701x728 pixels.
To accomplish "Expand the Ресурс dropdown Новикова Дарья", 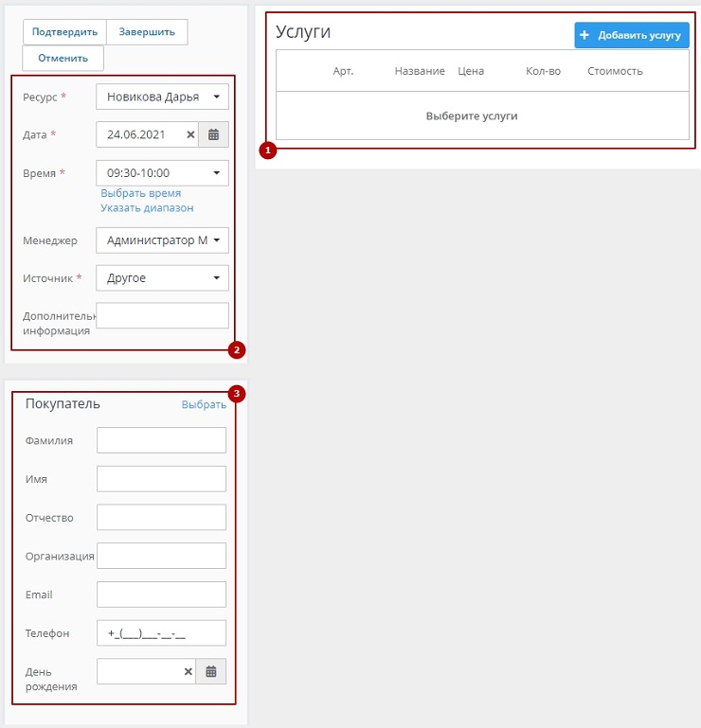I will (x=162, y=97).
